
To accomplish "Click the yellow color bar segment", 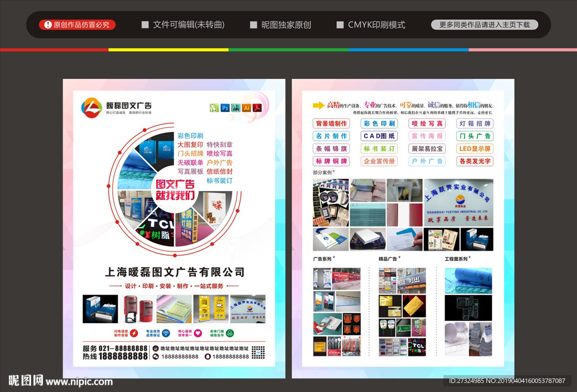I will 168,50.
